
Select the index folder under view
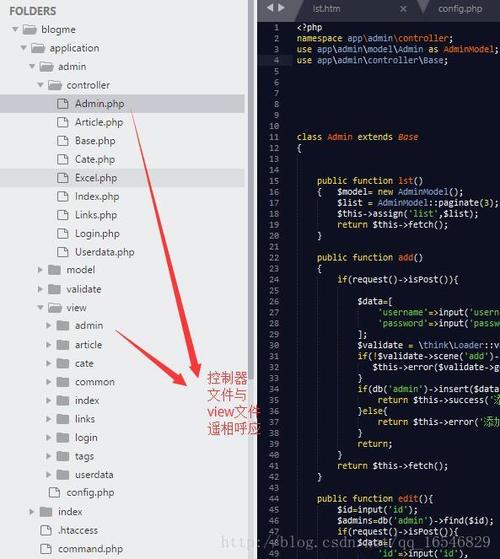pyautogui.click(x=87, y=400)
